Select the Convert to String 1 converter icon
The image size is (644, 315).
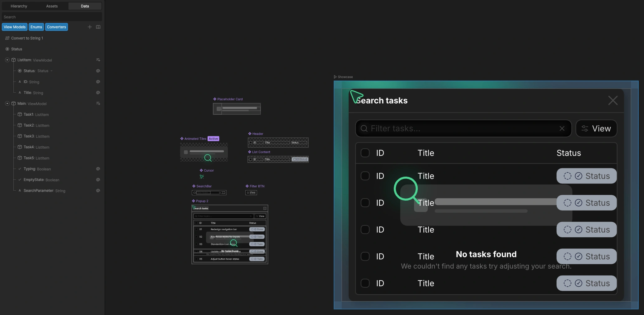click(x=7, y=38)
